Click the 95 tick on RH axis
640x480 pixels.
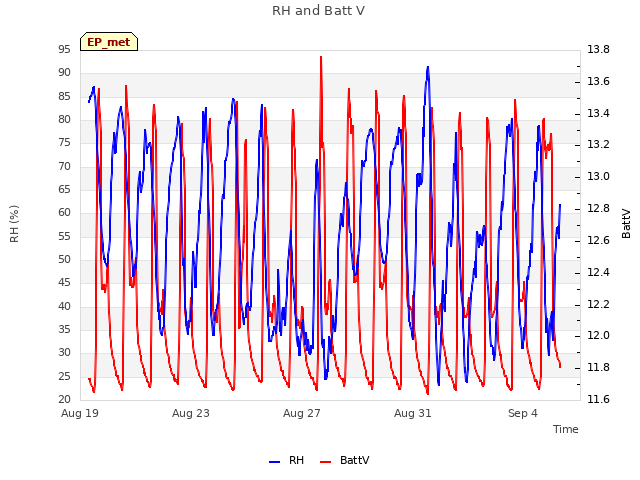click(64, 49)
